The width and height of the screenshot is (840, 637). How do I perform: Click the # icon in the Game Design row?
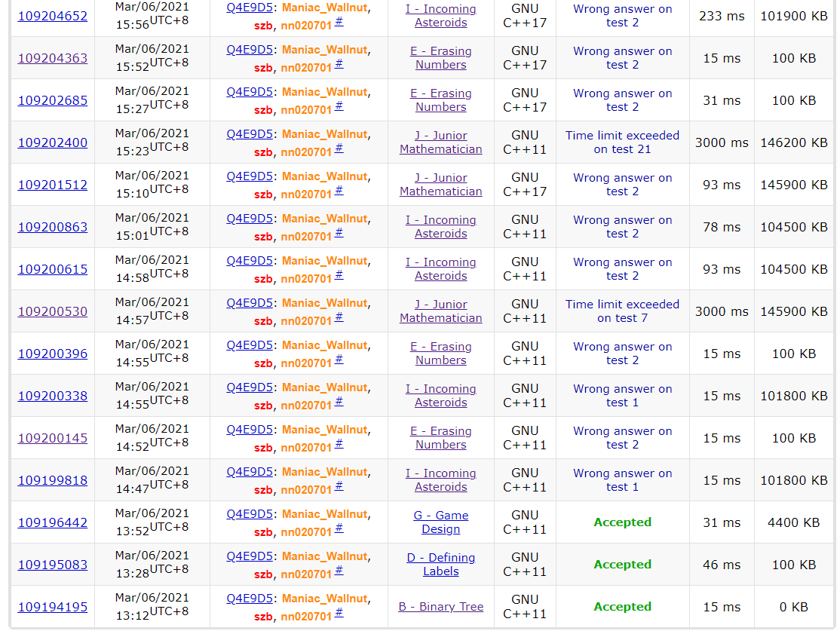pos(339,528)
